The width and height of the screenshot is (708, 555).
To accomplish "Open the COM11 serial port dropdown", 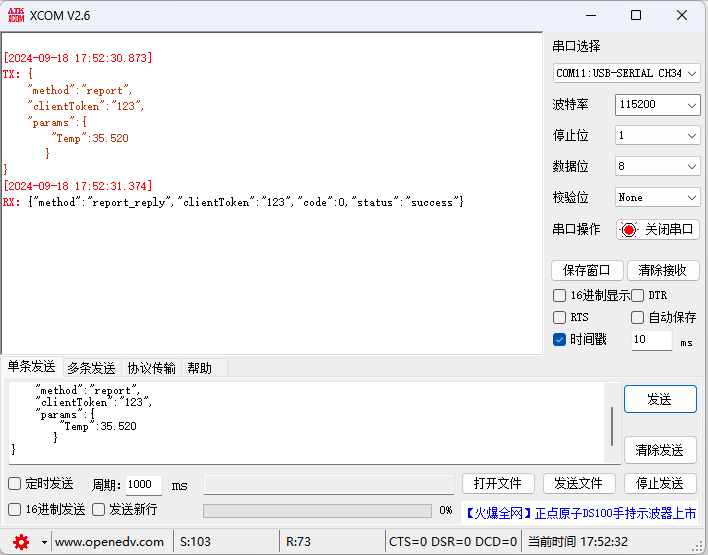I will (626, 73).
